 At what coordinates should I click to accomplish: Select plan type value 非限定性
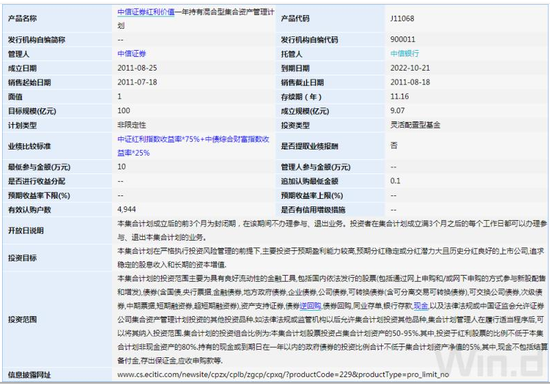click(132, 125)
